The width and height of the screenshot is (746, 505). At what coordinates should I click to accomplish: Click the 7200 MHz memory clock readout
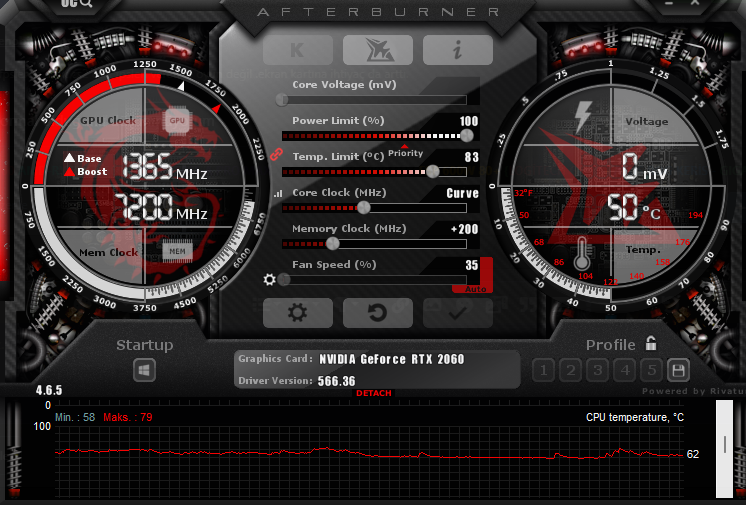point(162,207)
